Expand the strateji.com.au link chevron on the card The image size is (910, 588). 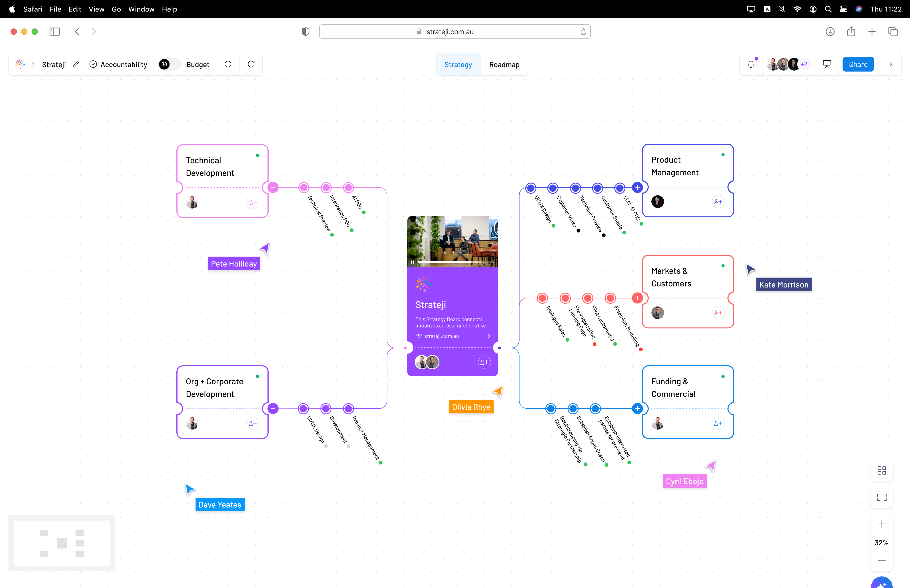(489, 336)
